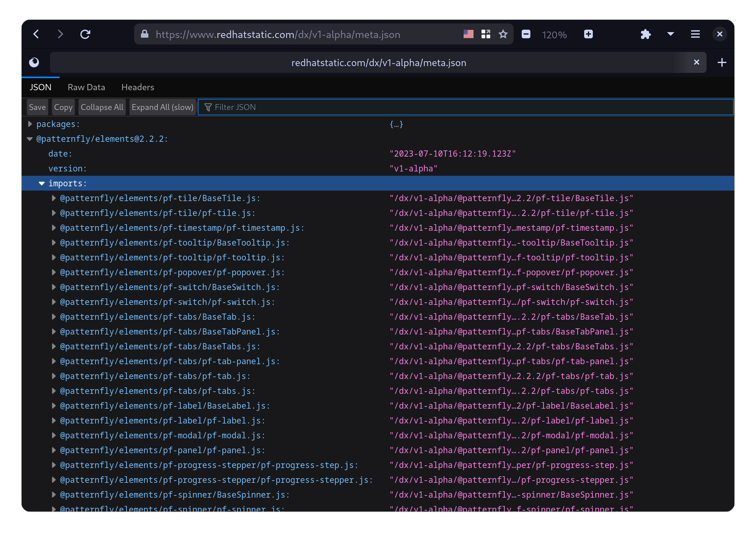
Task: Reload the current page
Action: tap(85, 34)
